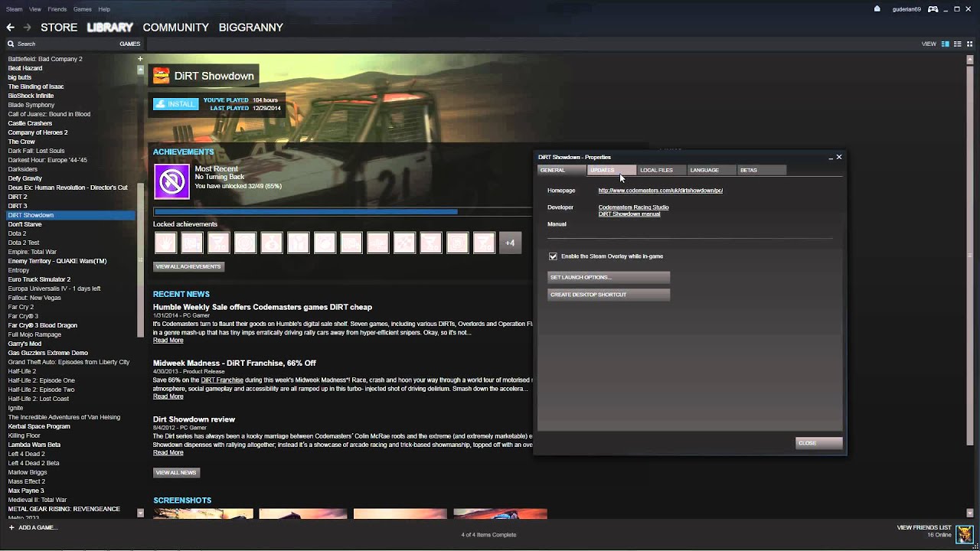980x551 pixels.
Task: Toggle Enable the Steam Overlay checkbox
Action: click(553, 256)
